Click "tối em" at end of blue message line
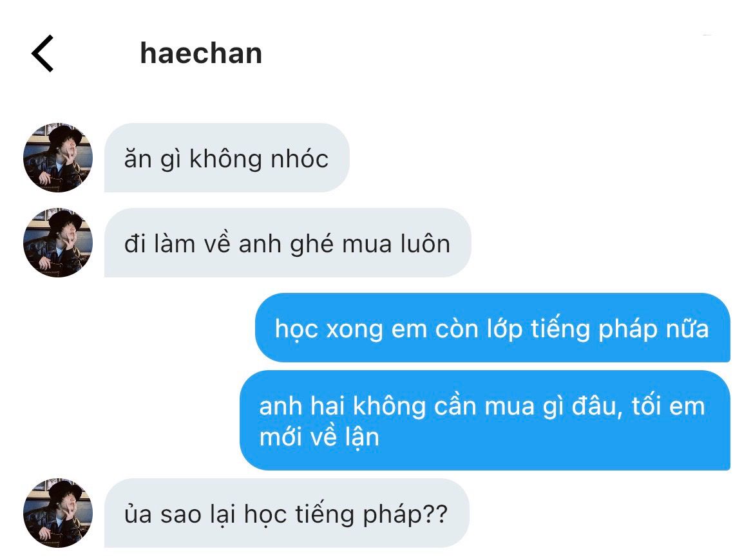 click(669, 406)
